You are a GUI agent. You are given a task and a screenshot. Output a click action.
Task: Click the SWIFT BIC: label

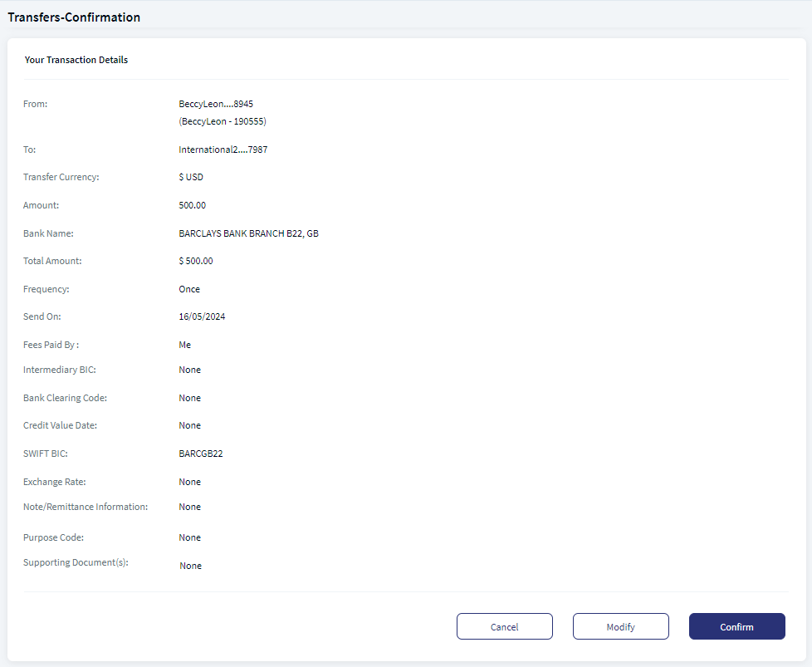[46, 454]
